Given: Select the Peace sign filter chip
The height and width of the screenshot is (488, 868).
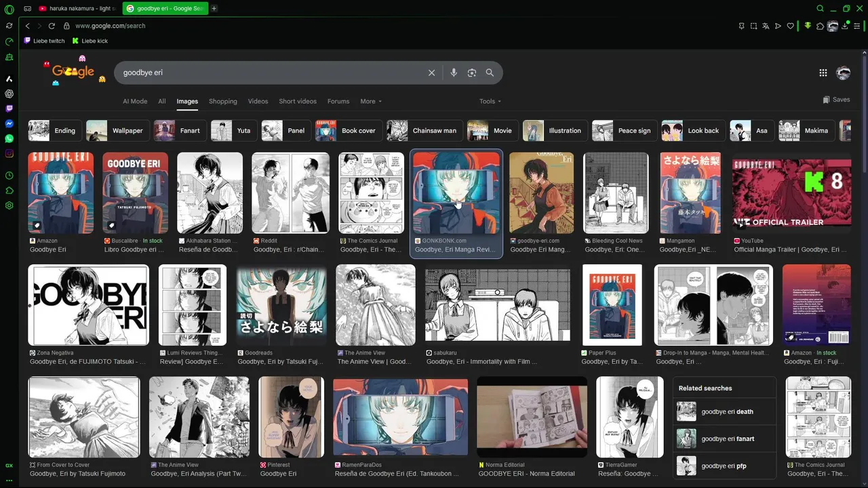Looking at the screenshot, I should click(x=625, y=130).
